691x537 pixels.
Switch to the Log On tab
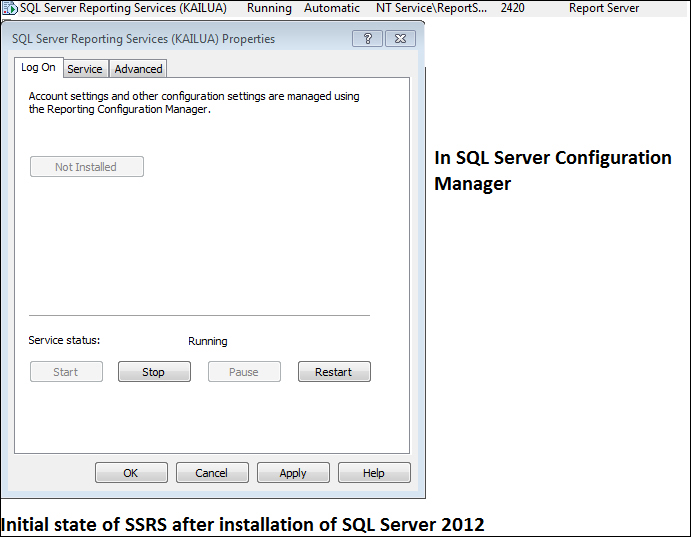click(38, 68)
